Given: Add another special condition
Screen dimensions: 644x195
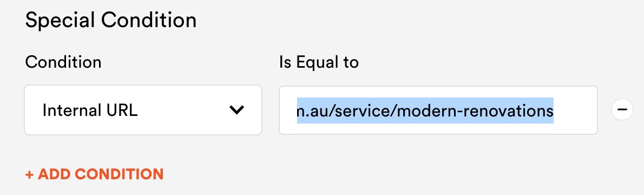Looking at the screenshot, I should tap(95, 174).
